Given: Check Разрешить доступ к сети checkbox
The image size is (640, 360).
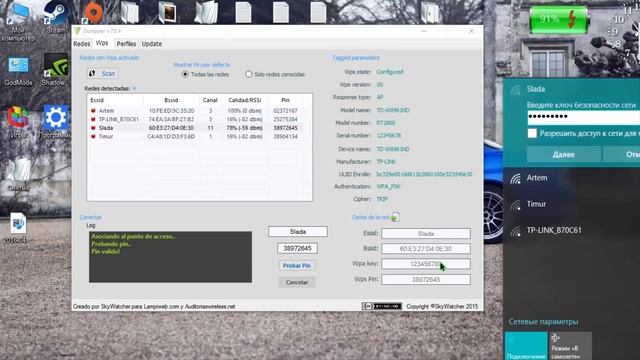Looking at the screenshot, I should coord(532,133).
